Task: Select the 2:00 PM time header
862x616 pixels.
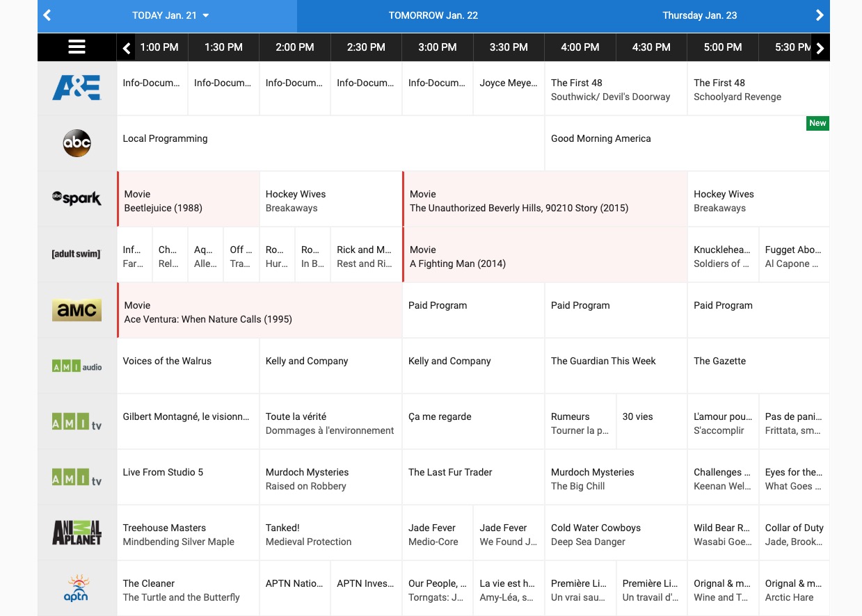Action: tap(295, 47)
